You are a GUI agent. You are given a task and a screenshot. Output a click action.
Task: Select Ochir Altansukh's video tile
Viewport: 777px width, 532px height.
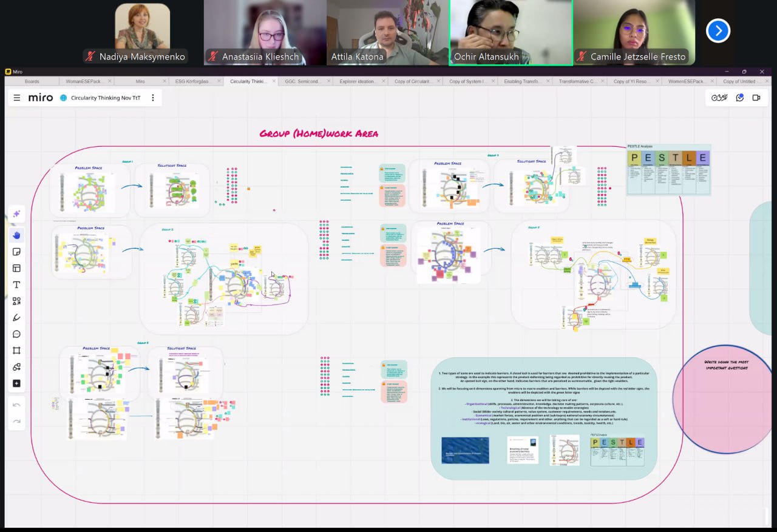511,32
